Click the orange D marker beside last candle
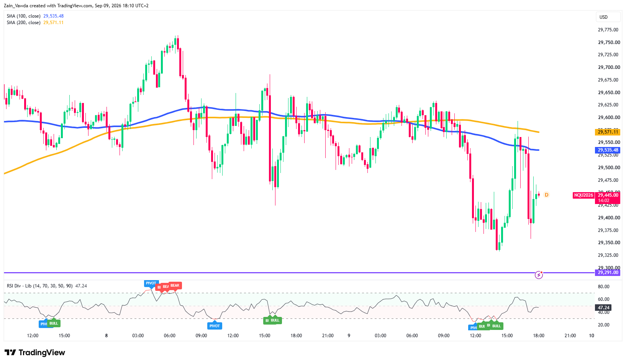626x364 pixels. [x=547, y=195]
